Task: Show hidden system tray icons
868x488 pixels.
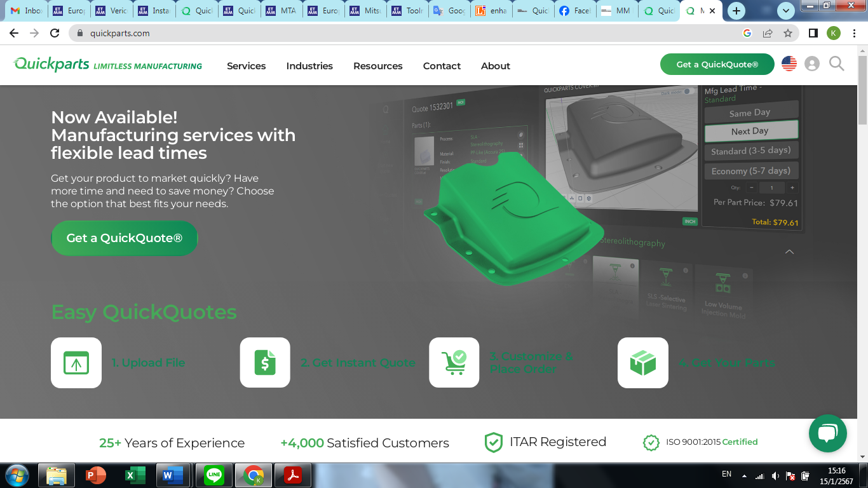Action: click(x=744, y=475)
